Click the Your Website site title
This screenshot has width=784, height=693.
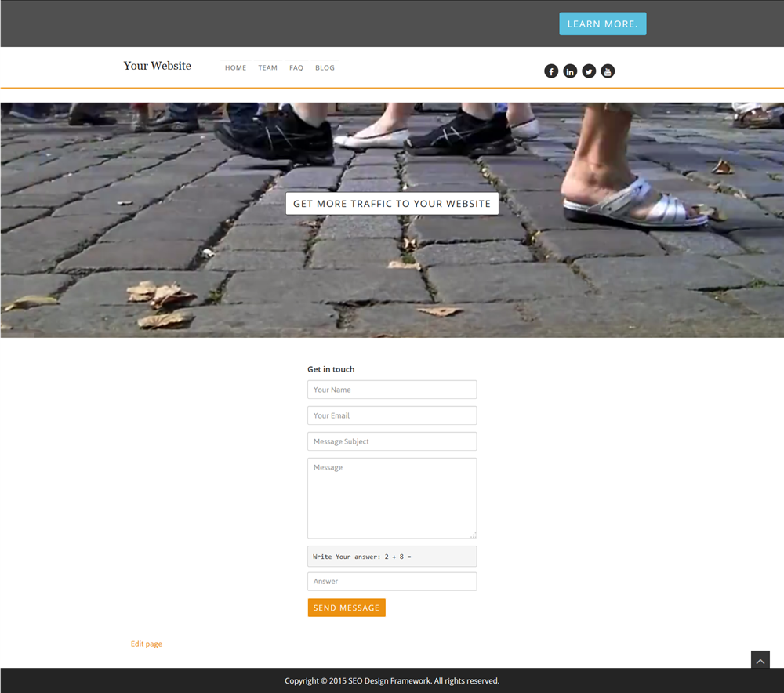158,66
